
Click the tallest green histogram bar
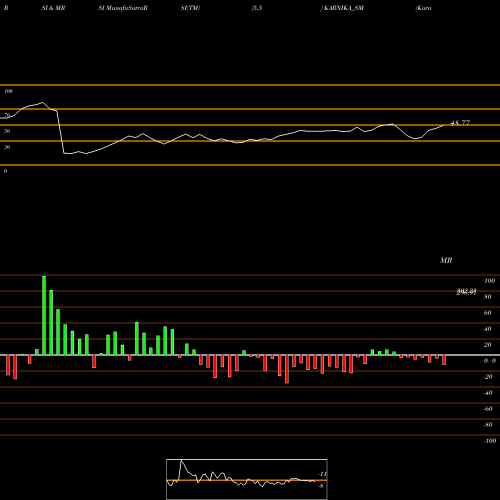tap(44, 315)
